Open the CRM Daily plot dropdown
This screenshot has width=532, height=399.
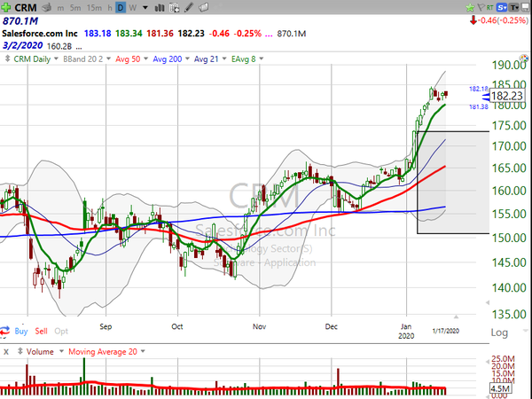coord(56,59)
